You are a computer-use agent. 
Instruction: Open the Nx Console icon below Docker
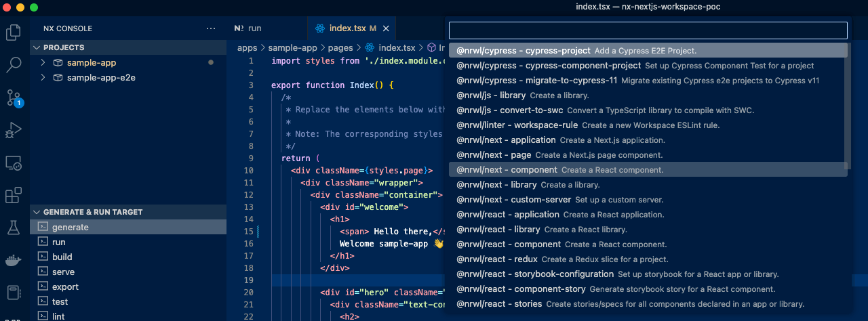tap(14, 293)
